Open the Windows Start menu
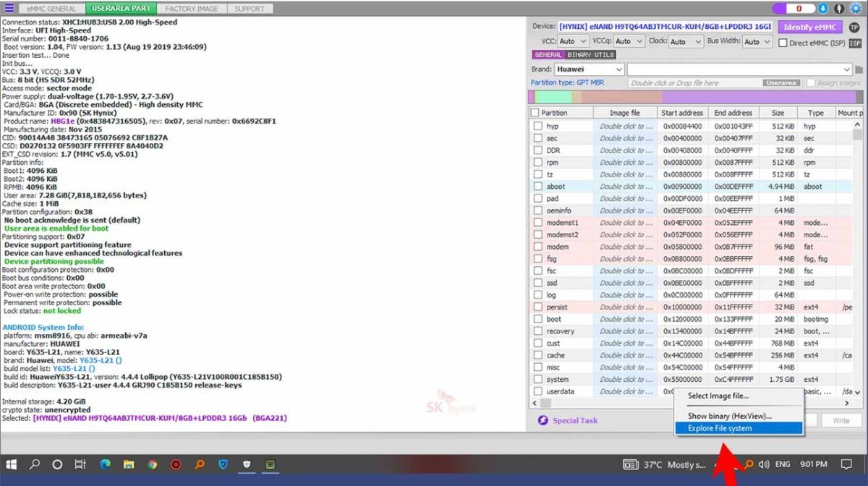Image resolution: width=868 pixels, height=486 pixels. click(12, 464)
